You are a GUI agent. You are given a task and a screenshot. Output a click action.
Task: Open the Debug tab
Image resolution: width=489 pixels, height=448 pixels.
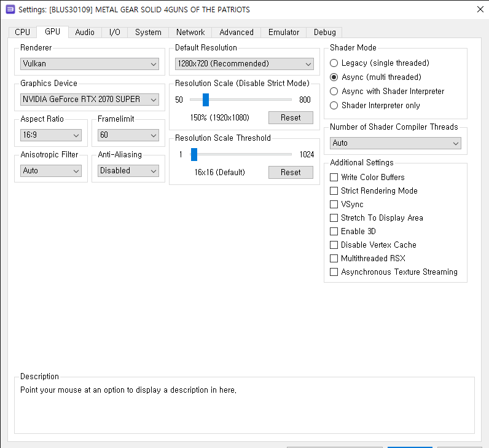click(x=324, y=32)
